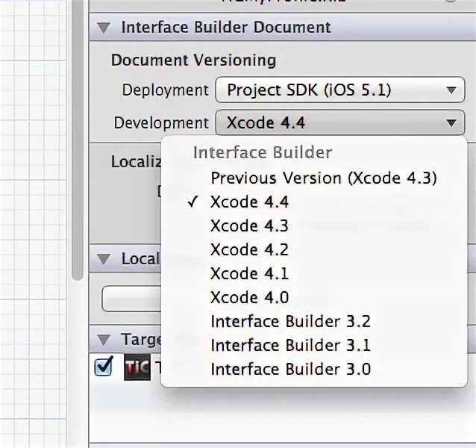Collapse the Localization section triangle
Screen dimensions: 476x448
(x=104, y=259)
